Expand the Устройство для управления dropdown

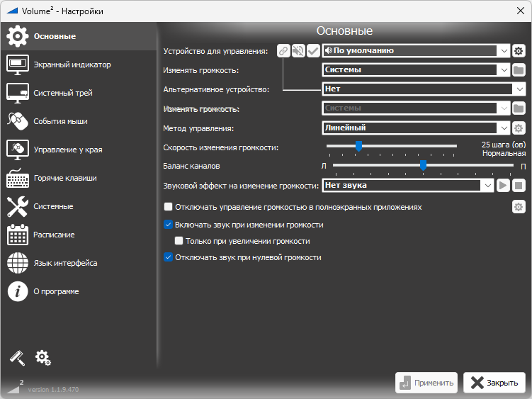coord(504,51)
